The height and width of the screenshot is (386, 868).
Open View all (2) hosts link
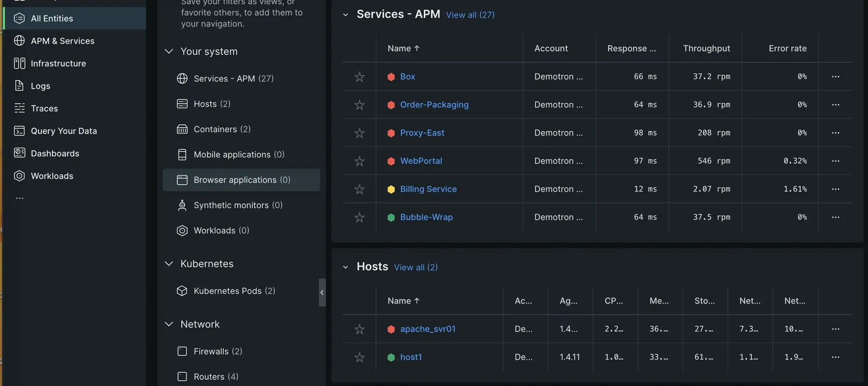pyautogui.click(x=416, y=267)
